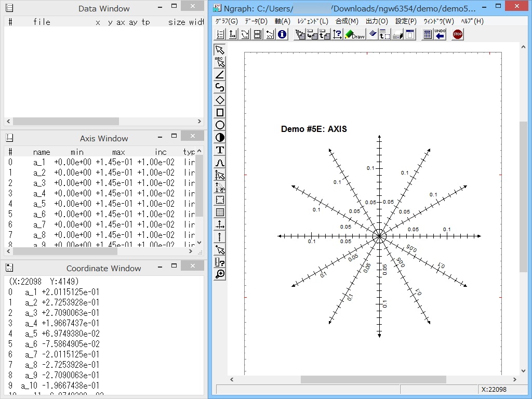Activate the zoom magnifier tool
This screenshot has width=532, height=399.
coord(219,274)
